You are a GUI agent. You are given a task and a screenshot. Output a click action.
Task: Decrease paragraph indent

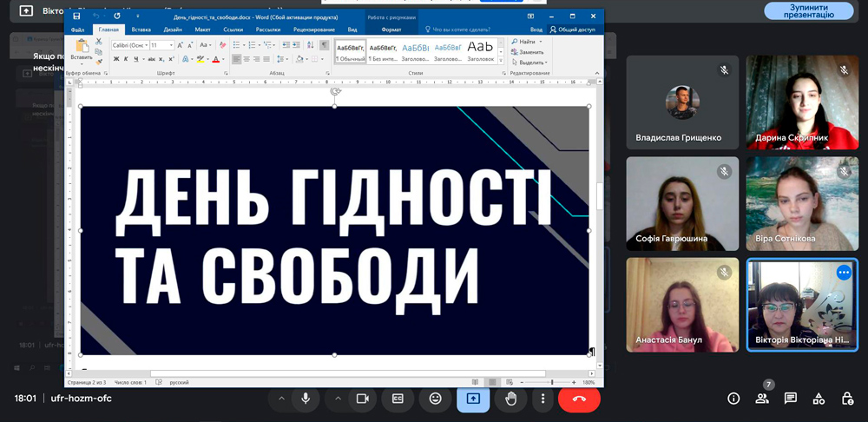coord(285,45)
